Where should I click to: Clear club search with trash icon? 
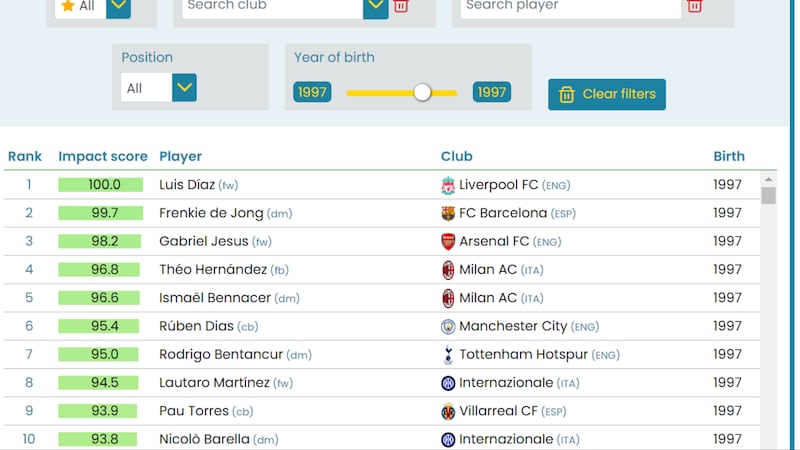pos(401,6)
